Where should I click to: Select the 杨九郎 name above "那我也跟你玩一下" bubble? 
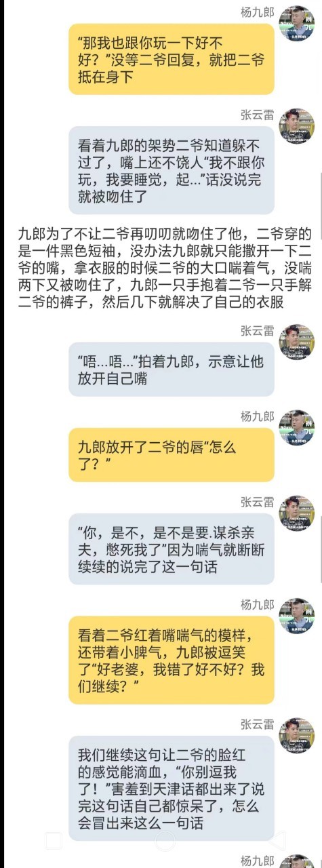tap(258, 13)
